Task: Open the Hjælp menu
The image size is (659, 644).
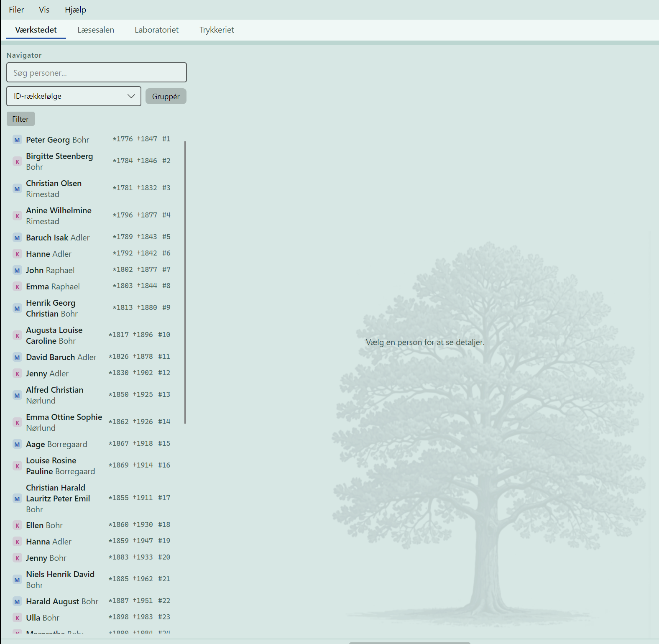Action: tap(75, 10)
